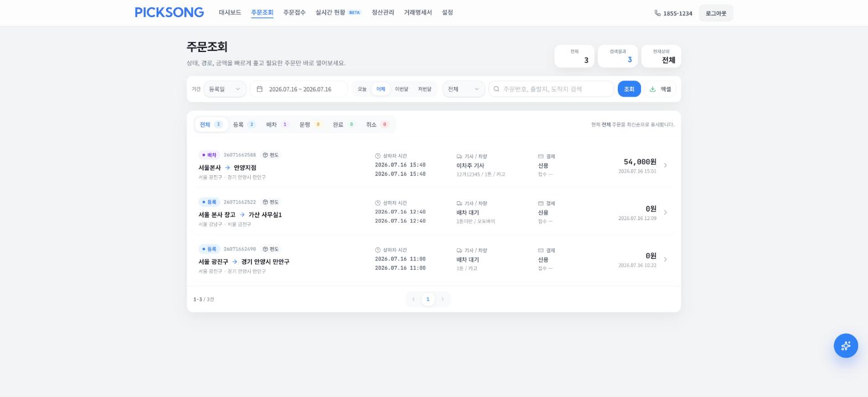
Task: Switch to the 전체 3 tab
Action: click(x=211, y=124)
